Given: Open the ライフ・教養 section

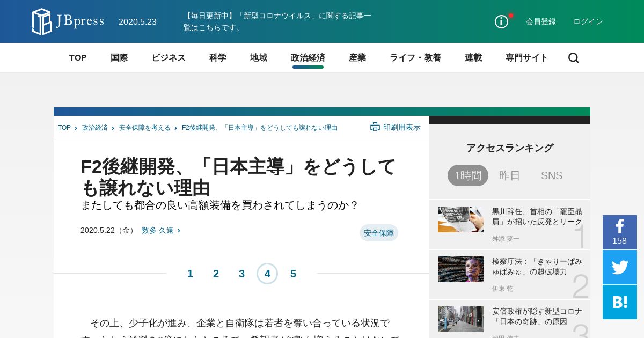Looking at the screenshot, I should pyautogui.click(x=415, y=58).
